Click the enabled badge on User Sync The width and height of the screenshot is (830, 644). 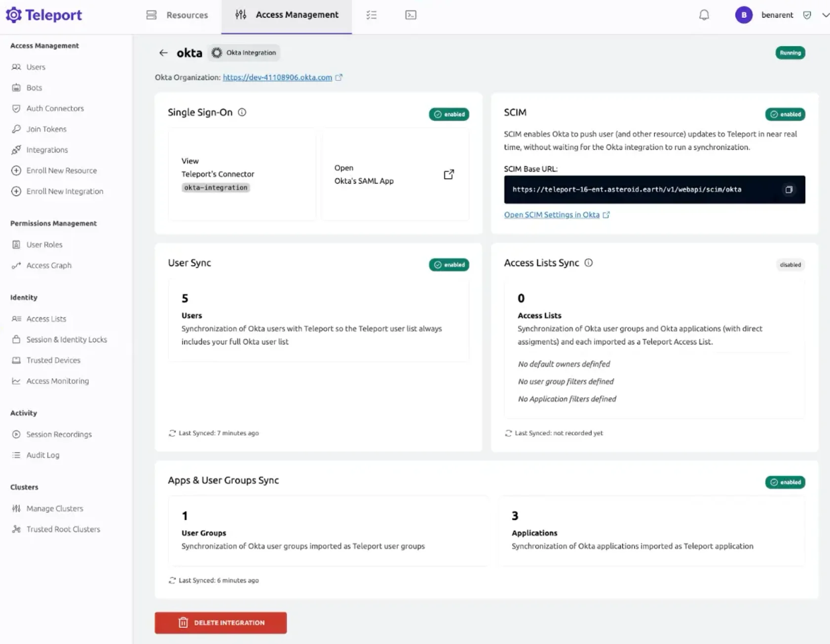coord(449,265)
